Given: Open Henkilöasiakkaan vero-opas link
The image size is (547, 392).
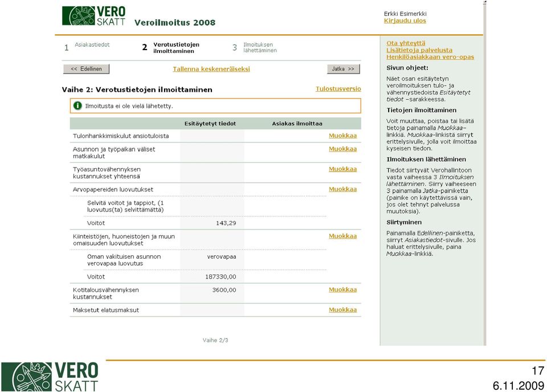Looking at the screenshot, I should pyautogui.click(x=430, y=57).
